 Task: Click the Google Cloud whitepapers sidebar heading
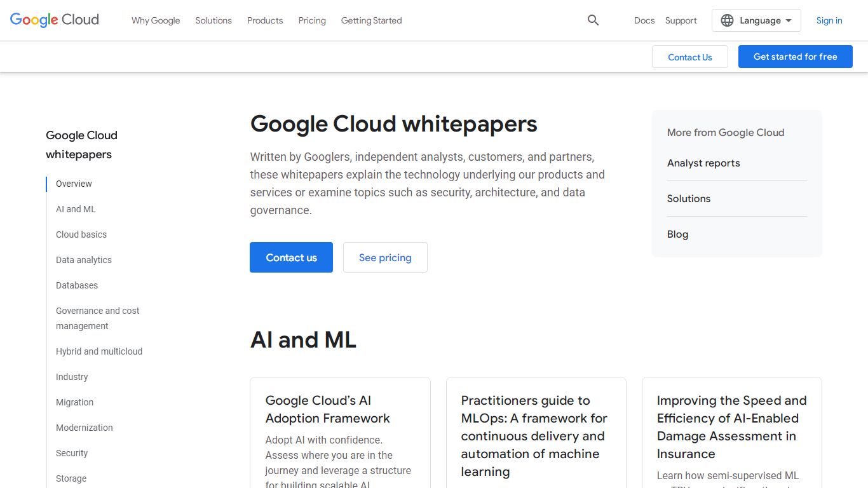point(81,145)
